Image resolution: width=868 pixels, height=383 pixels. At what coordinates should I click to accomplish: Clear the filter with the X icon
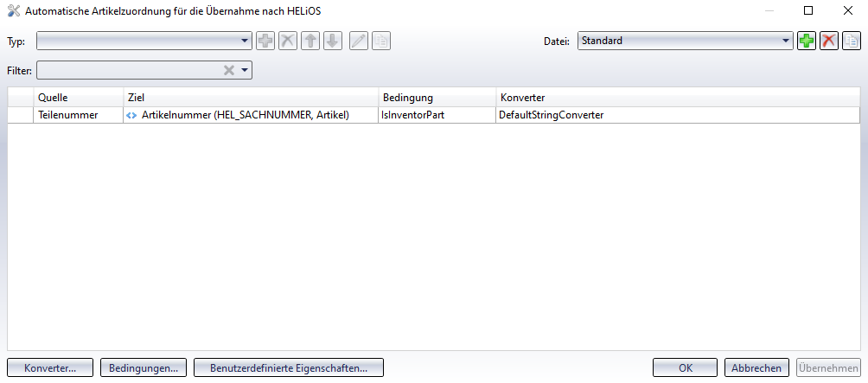pos(228,70)
